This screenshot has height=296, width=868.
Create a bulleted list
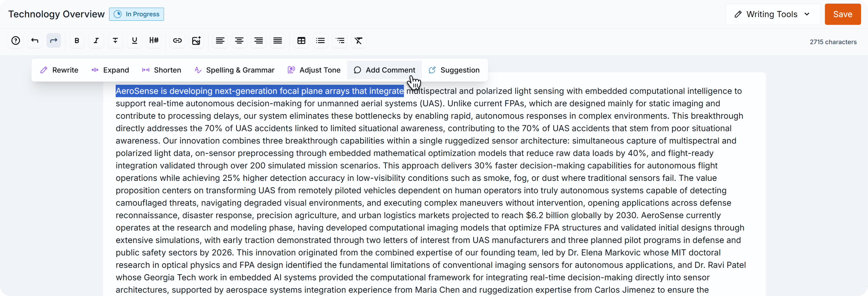320,41
